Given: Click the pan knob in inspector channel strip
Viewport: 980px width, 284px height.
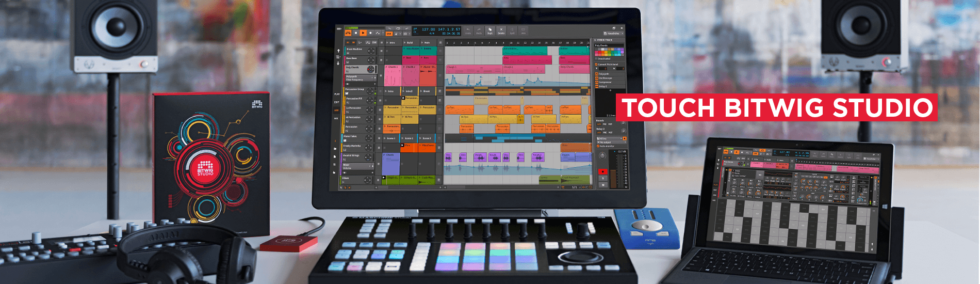Looking at the screenshot, I should (x=602, y=155).
